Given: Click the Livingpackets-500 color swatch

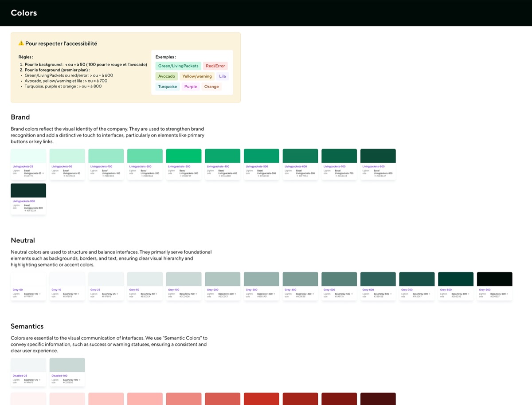Looking at the screenshot, I should point(262,156).
